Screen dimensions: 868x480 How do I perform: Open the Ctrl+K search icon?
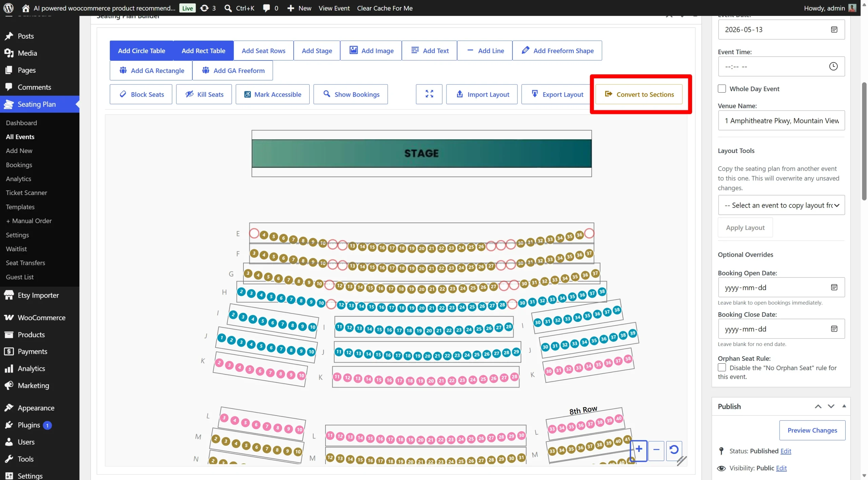pyautogui.click(x=228, y=8)
